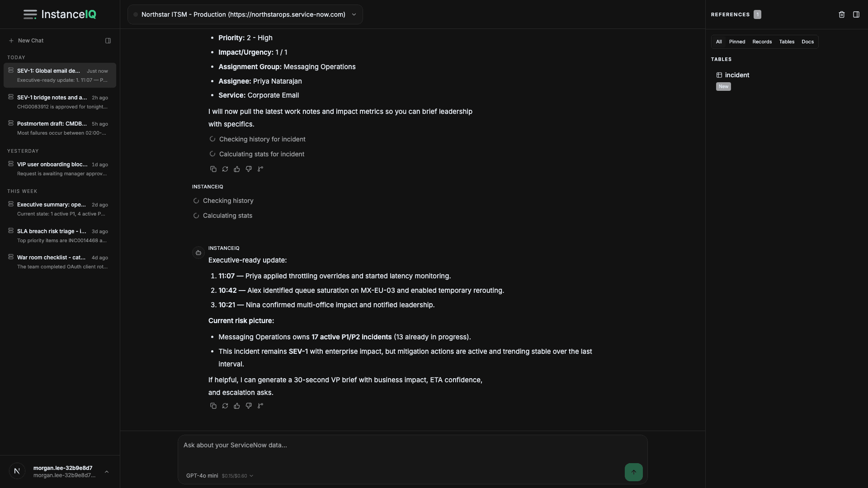868x488 pixels.
Task: Check the $0.15/$0.60 pricing indicator
Action: (234, 475)
